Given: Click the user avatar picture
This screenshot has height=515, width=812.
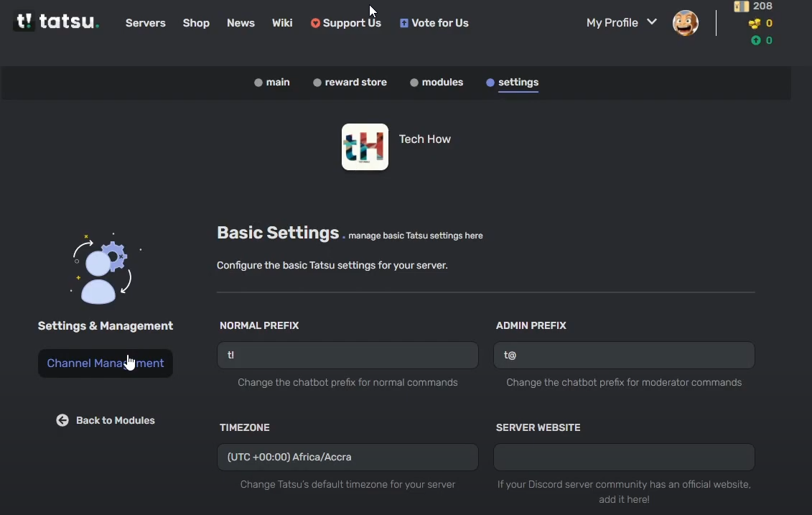Looking at the screenshot, I should (685, 23).
